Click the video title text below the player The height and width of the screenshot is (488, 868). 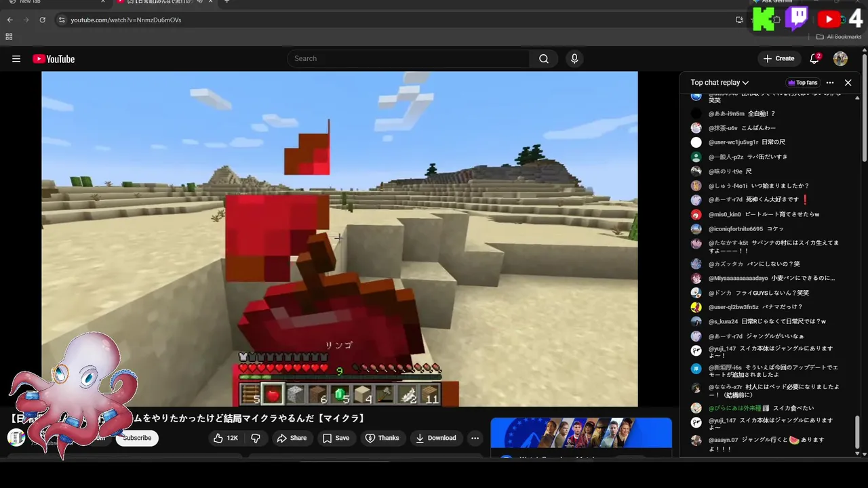click(x=186, y=418)
